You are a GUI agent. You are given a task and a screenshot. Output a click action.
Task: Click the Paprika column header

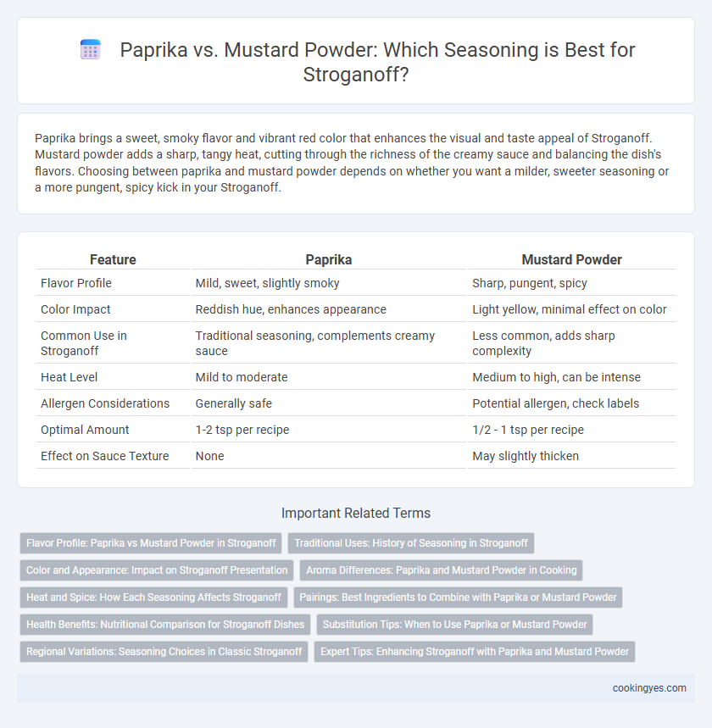point(328,259)
